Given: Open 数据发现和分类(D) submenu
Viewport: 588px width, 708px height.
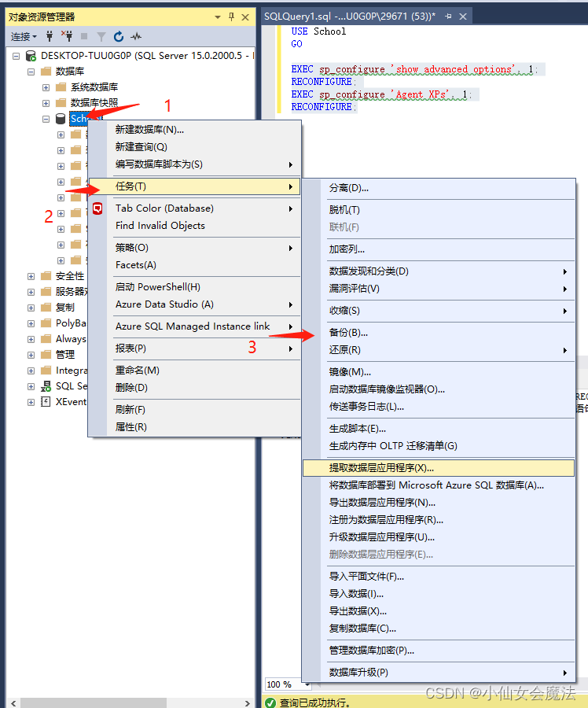Looking at the screenshot, I should point(439,271).
